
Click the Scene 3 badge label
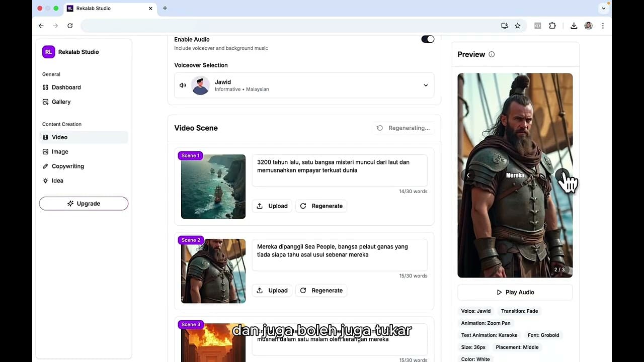point(190,325)
